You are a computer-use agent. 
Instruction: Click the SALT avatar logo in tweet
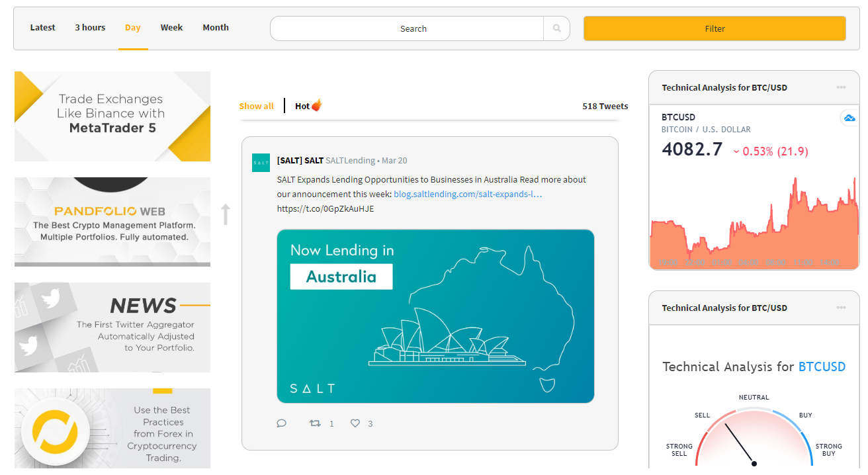pyautogui.click(x=261, y=163)
